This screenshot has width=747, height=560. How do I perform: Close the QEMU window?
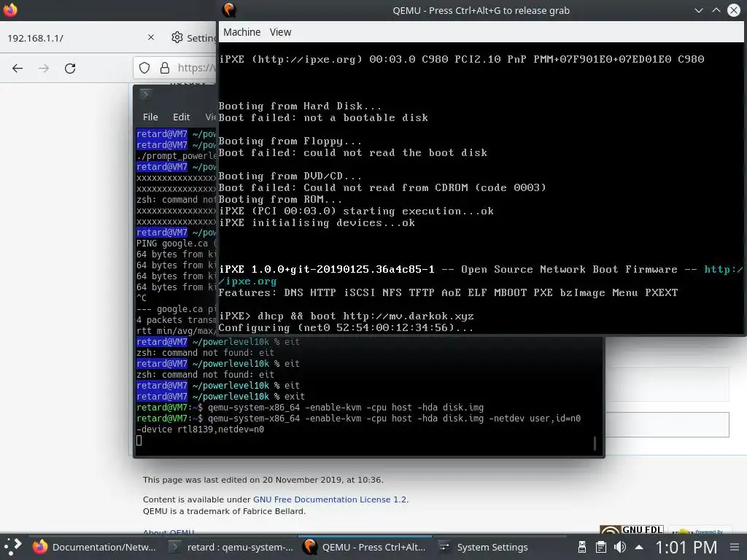(x=734, y=10)
